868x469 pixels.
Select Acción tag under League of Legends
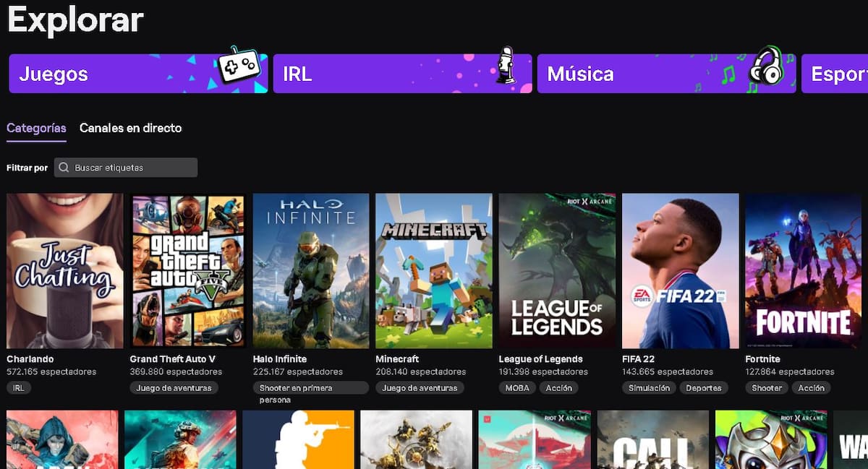click(x=559, y=388)
